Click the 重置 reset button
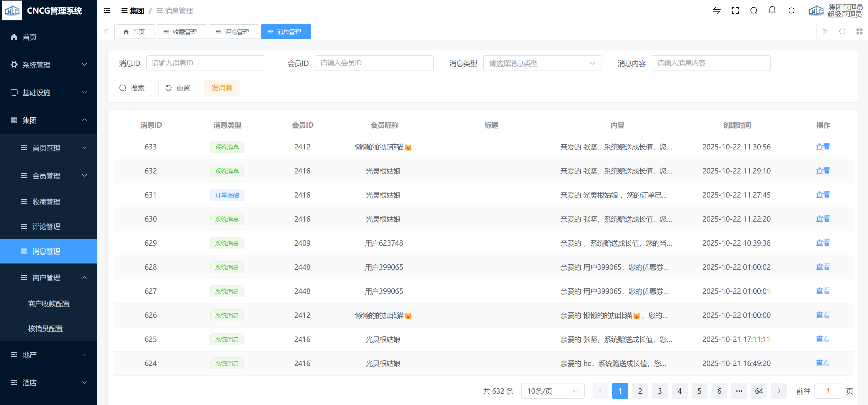The image size is (868, 405). tap(178, 88)
